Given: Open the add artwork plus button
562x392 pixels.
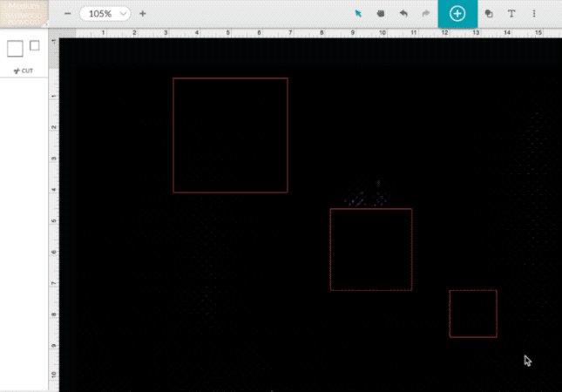Looking at the screenshot, I should (457, 14).
